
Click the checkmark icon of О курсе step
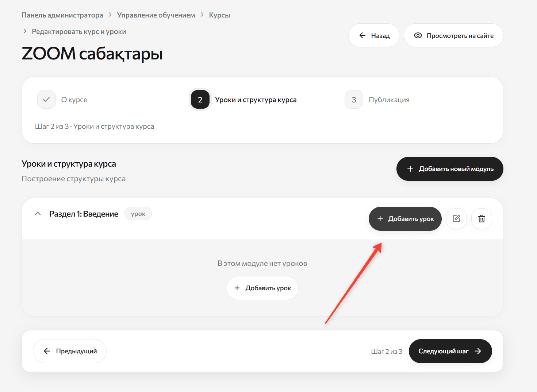(46, 100)
